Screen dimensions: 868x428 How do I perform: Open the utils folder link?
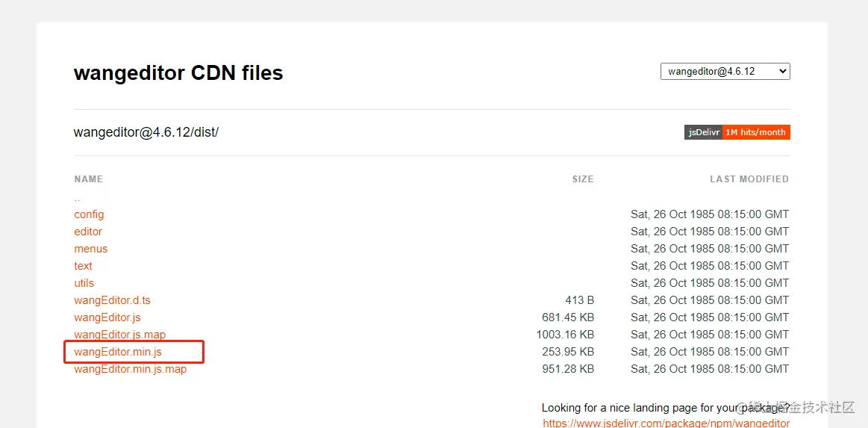84,283
